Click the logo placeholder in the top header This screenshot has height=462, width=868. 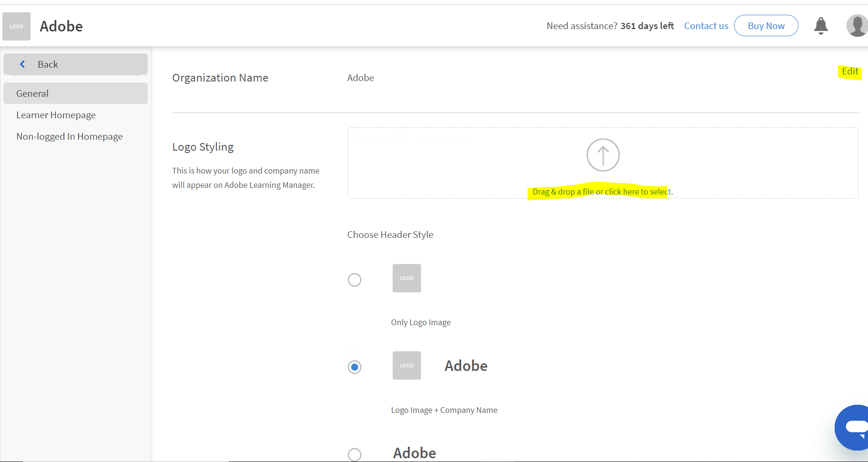(16, 26)
